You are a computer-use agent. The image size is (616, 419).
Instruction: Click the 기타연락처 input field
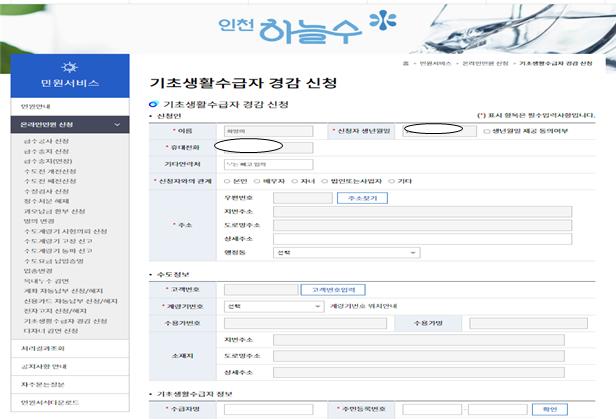268,164
